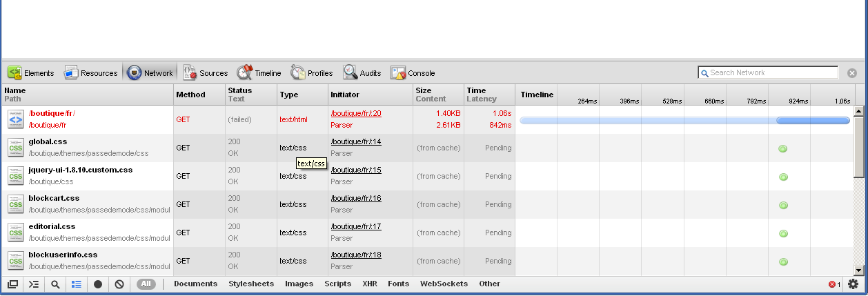Click the green timeline dot for global.css

(783, 148)
